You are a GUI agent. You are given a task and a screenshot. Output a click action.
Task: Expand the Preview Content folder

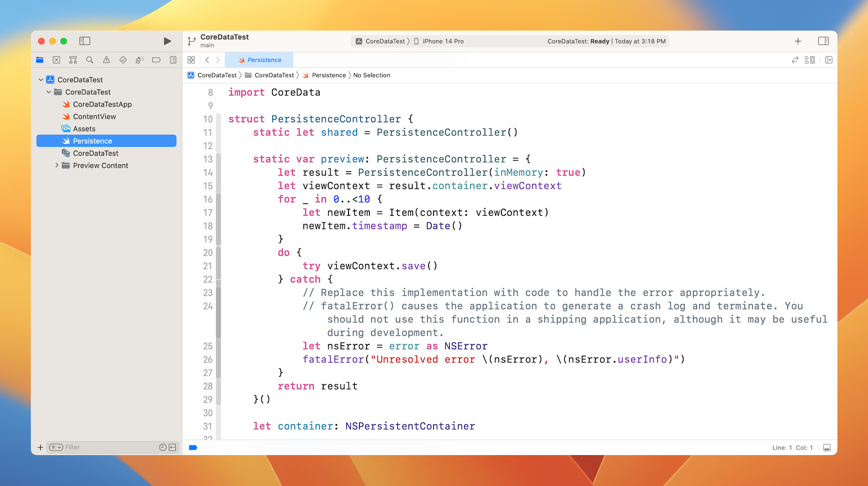(x=57, y=166)
